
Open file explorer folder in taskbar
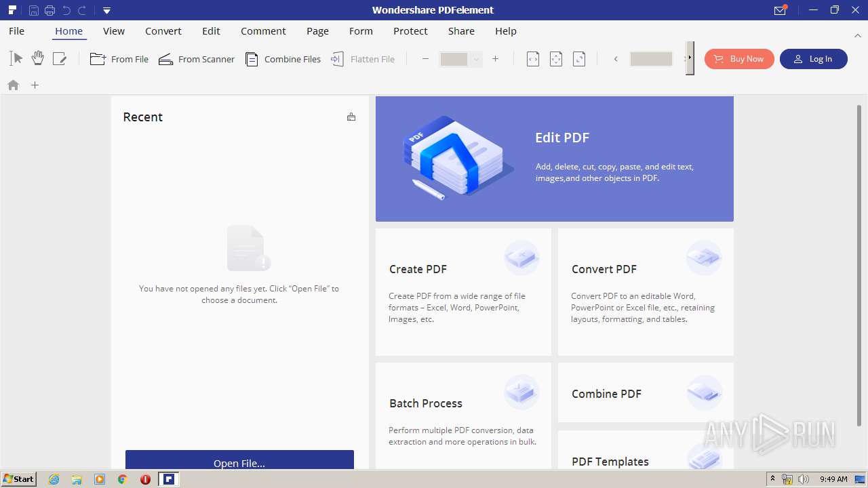[x=77, y=479]
